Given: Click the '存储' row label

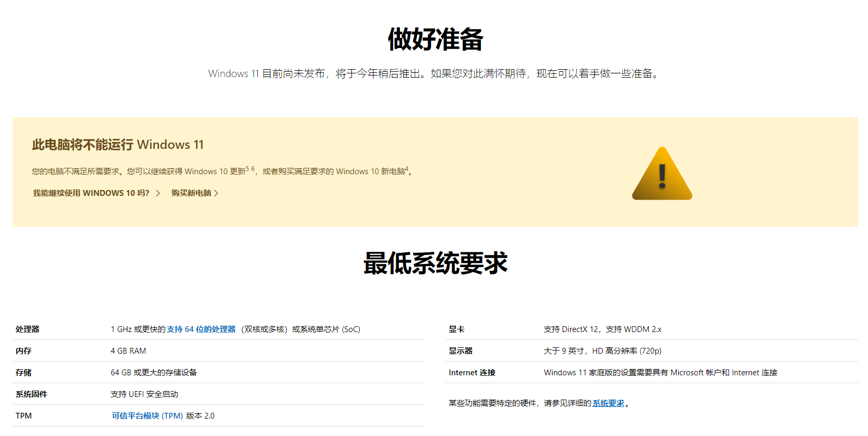Looking at the screenshot, I should coord(23,373).
